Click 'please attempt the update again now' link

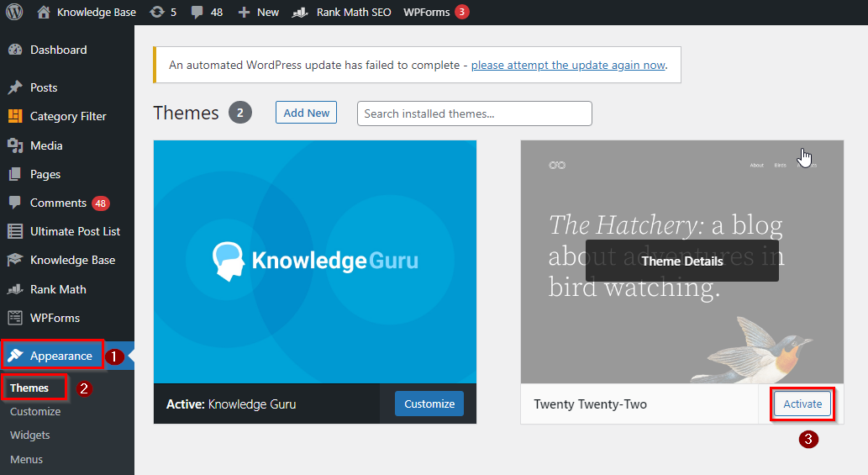(x=568, y=66)
